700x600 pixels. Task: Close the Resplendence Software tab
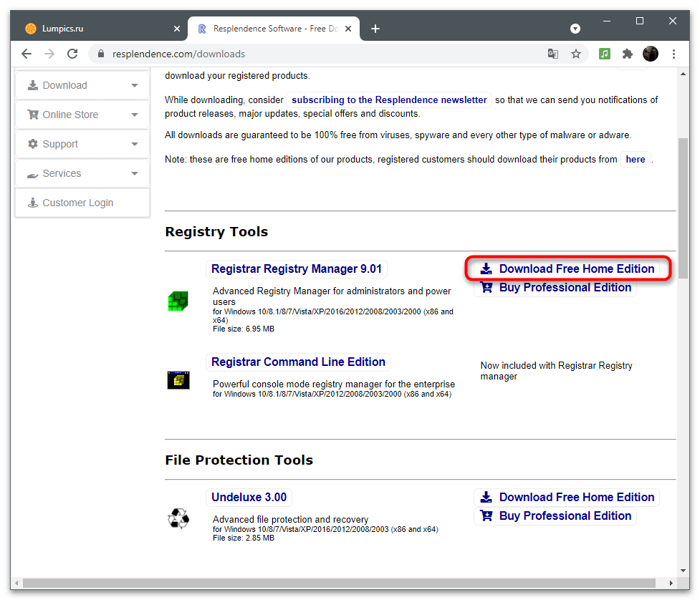pos(348,29)
